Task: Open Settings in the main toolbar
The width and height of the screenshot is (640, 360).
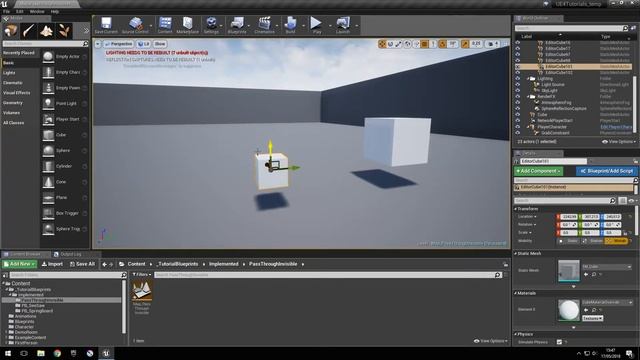Action: pos(211,25)
